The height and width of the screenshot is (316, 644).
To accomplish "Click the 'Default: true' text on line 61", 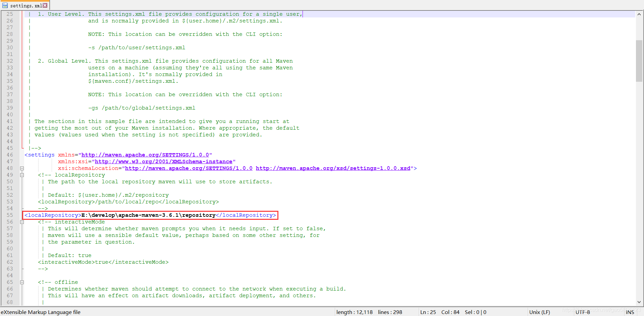I will tap(70, 255).
